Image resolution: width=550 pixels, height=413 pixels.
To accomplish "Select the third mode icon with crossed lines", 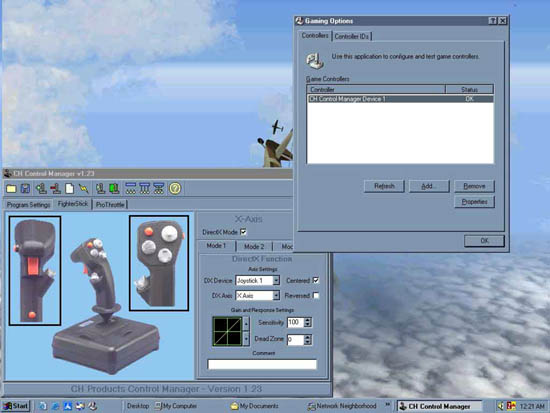I will [x=159, y=189].
